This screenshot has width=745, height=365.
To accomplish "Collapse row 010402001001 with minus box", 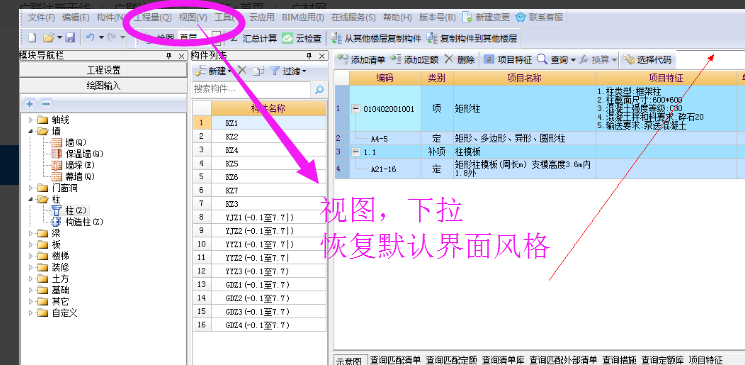I will 355,109.
